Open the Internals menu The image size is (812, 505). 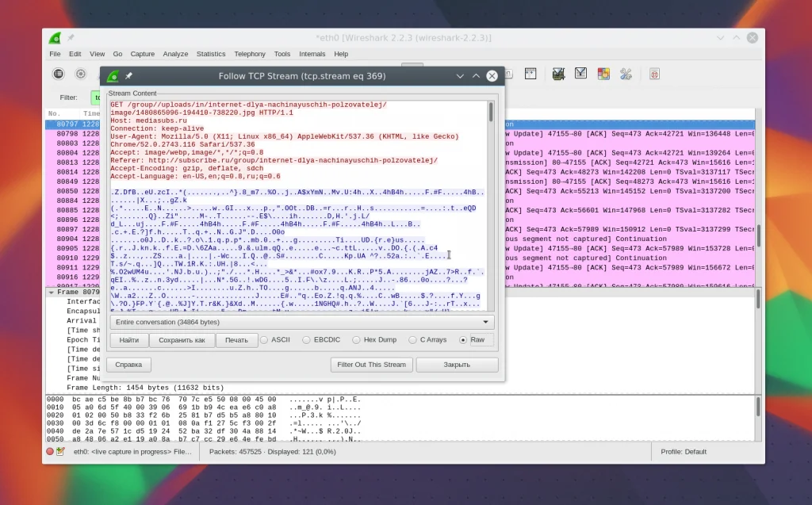tap(312, 54)
